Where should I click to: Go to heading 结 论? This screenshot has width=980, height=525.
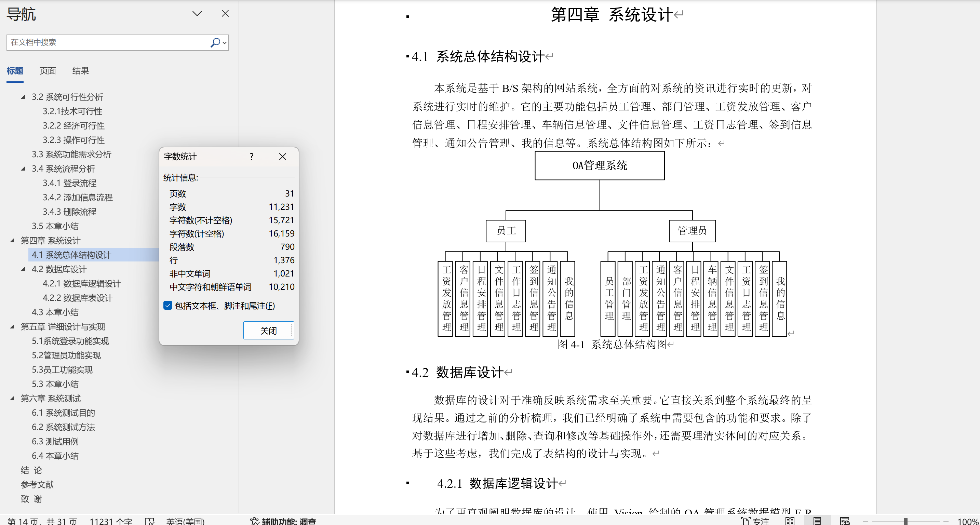[x=31, y=470]
